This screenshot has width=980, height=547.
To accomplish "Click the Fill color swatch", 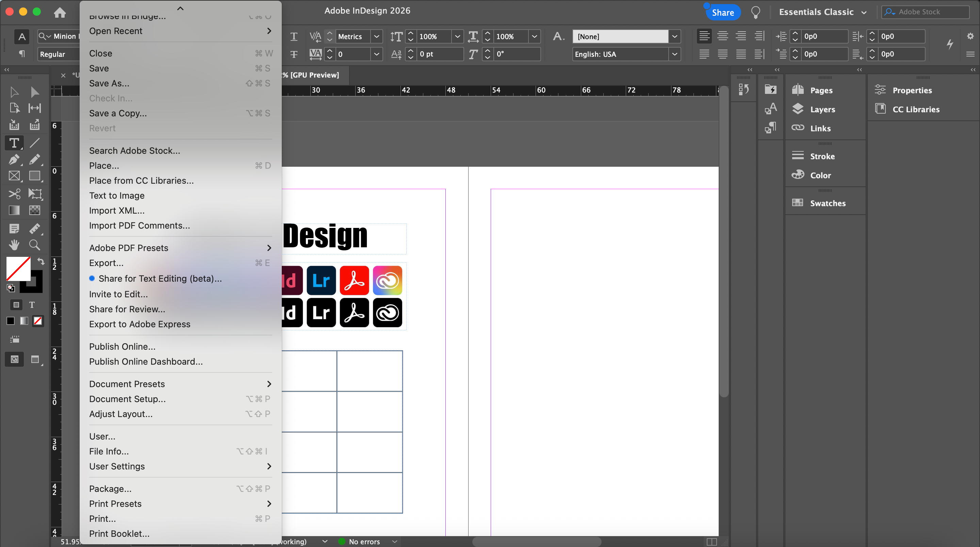I will [x=17, y=268].
